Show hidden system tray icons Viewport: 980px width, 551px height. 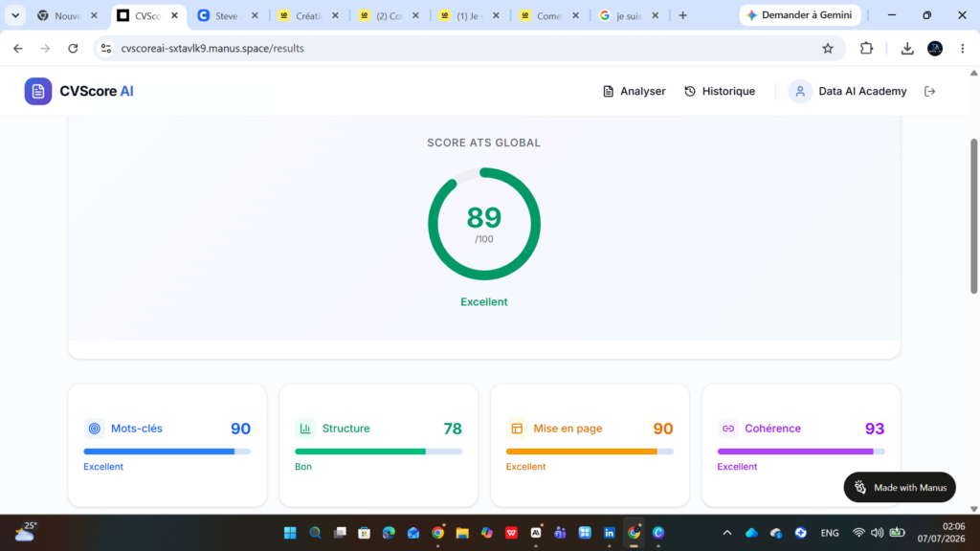727,533
